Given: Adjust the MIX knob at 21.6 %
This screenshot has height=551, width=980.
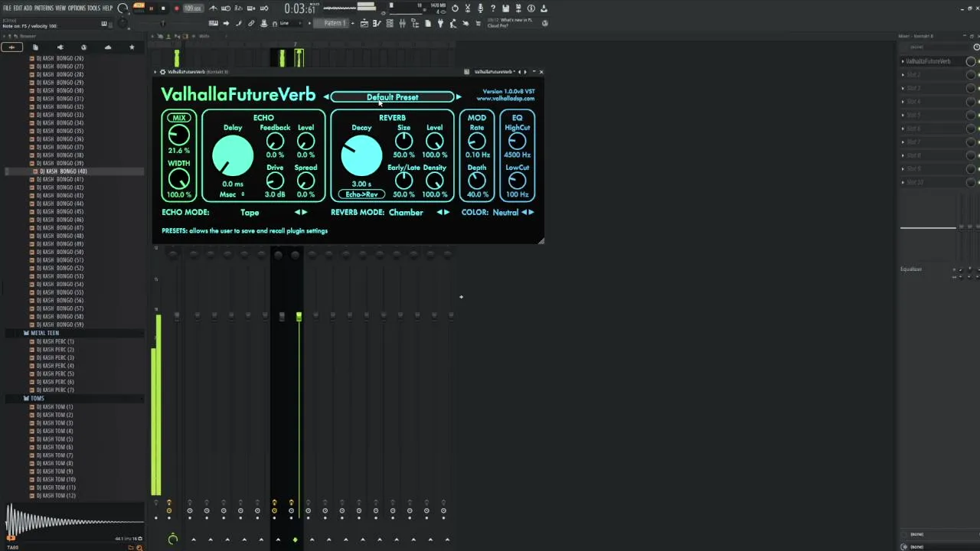Looking at the screenshot, I should (x=178, y=135).
